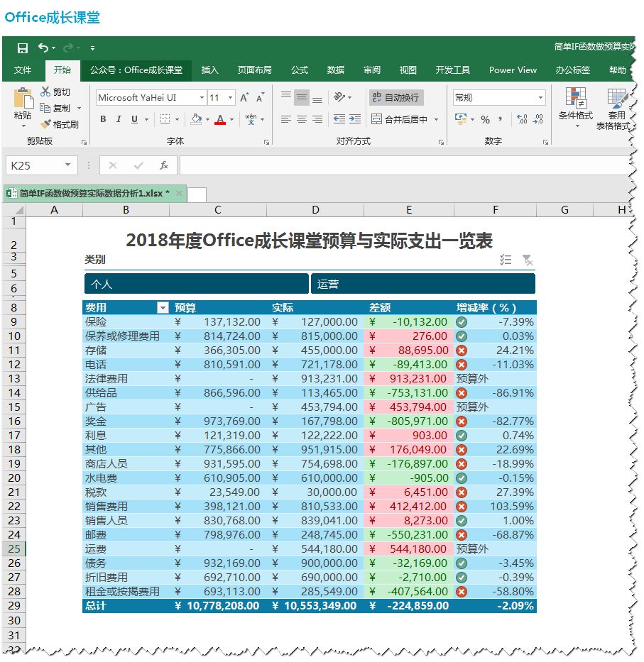Apply percent style
644x662 pixels.
486,119
